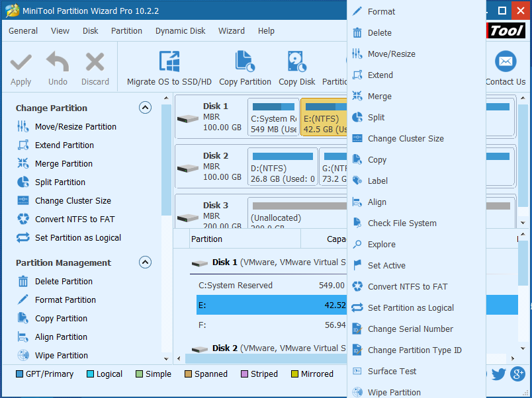532x398 pixels.
Task: Click the Discard X icon
Action: coord(95,61)
